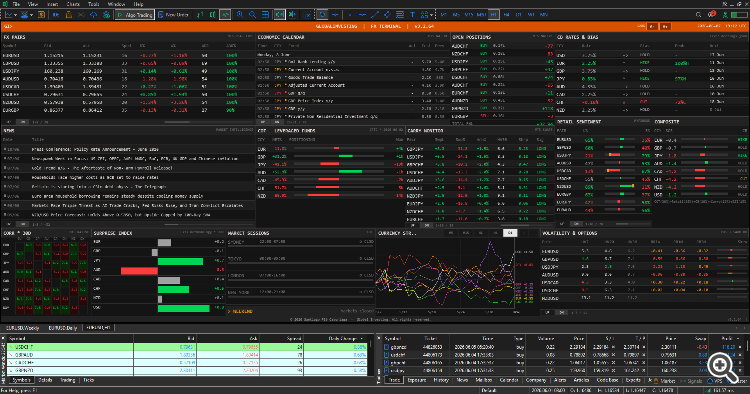Open the Market shopping bag icon
This screenshot has height=394, width=750.
pos(68,15)
